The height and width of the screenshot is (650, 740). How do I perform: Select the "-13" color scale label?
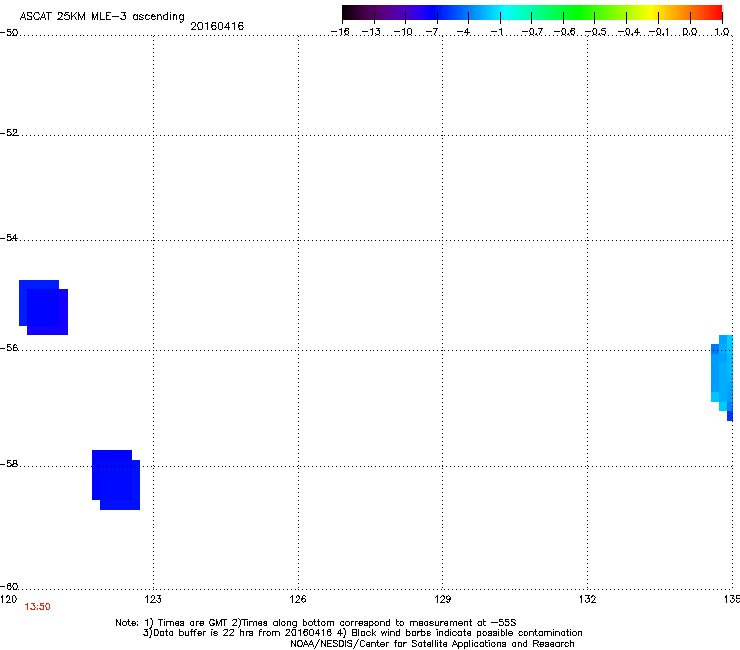(x=371, y=32)
